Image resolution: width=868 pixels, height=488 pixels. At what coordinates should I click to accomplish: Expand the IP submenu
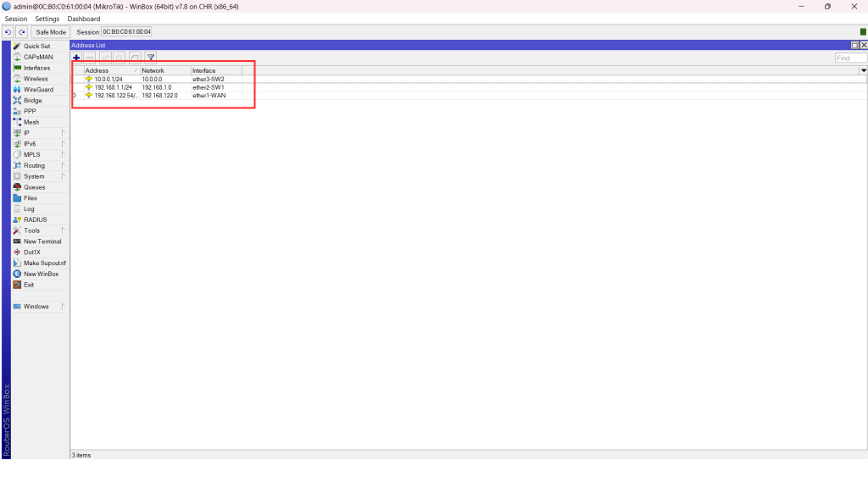tap(26, 133)
